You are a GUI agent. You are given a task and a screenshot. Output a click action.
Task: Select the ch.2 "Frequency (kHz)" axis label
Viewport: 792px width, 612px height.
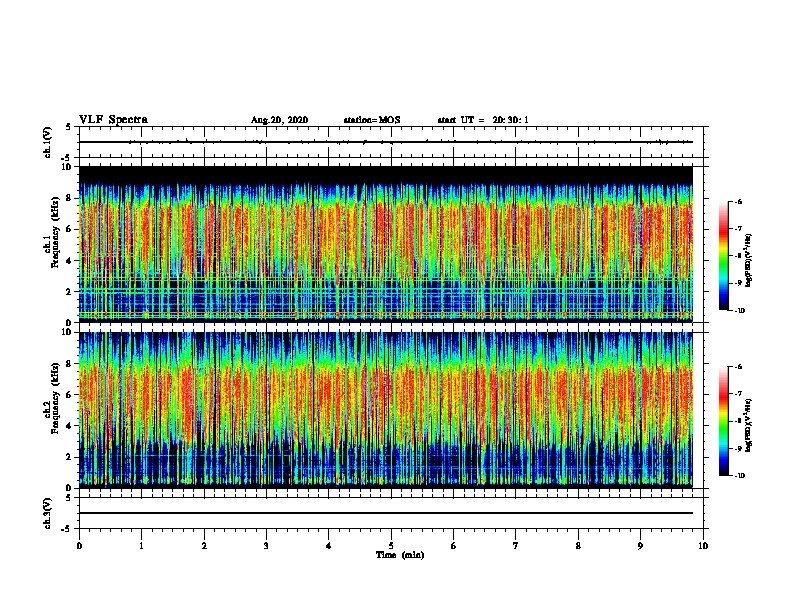tap(55, 398)
